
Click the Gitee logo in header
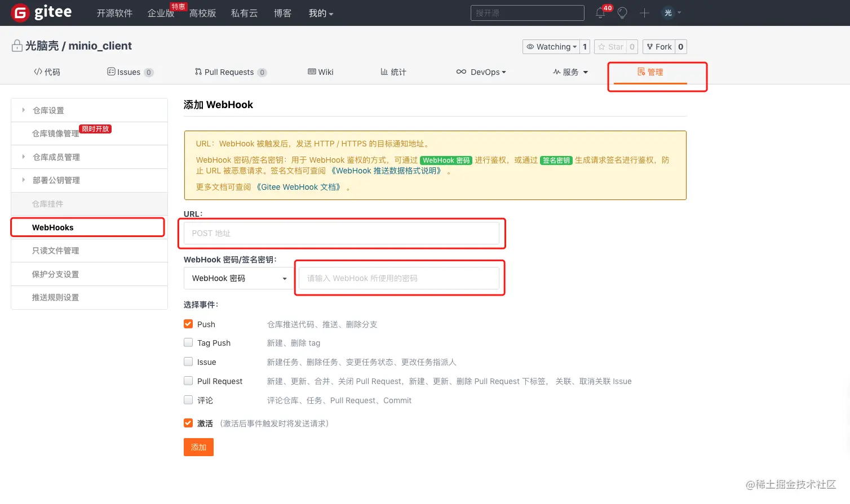42,12
